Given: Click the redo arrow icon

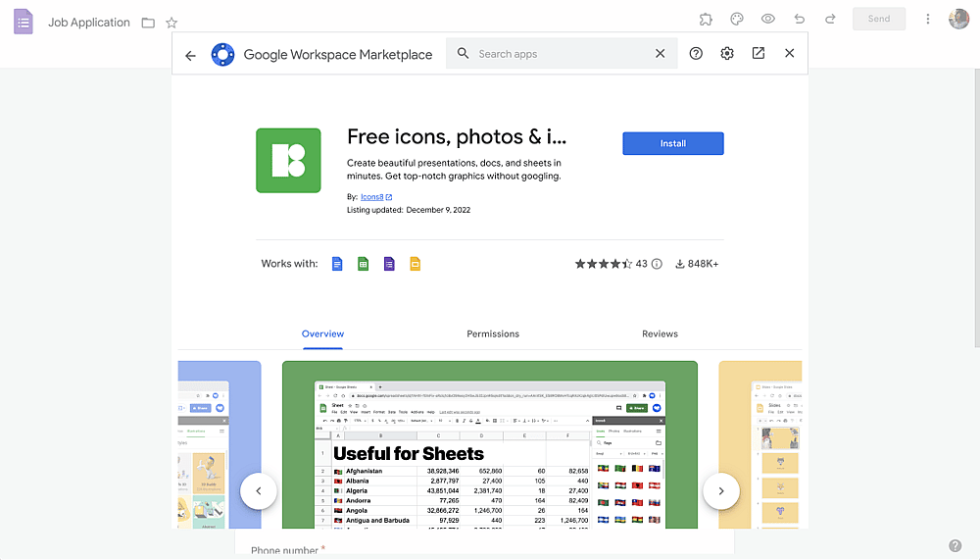Looking at the screenshot, I should click(x=830, y=19).
